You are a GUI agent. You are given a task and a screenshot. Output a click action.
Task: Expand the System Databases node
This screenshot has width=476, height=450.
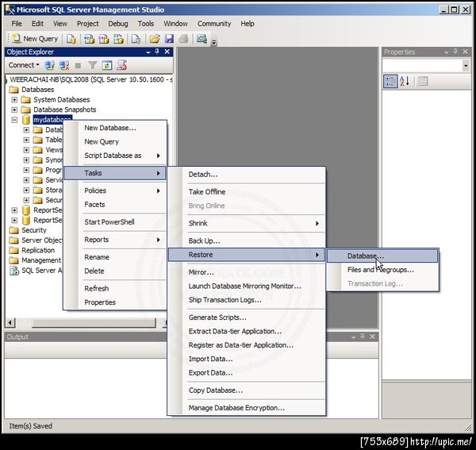[14, 99]
